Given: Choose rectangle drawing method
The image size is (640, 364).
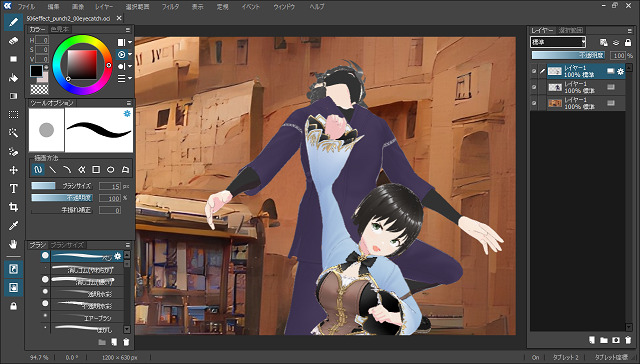Looking at the screenshot, I should pyautogui.click(x=96, y=169).
